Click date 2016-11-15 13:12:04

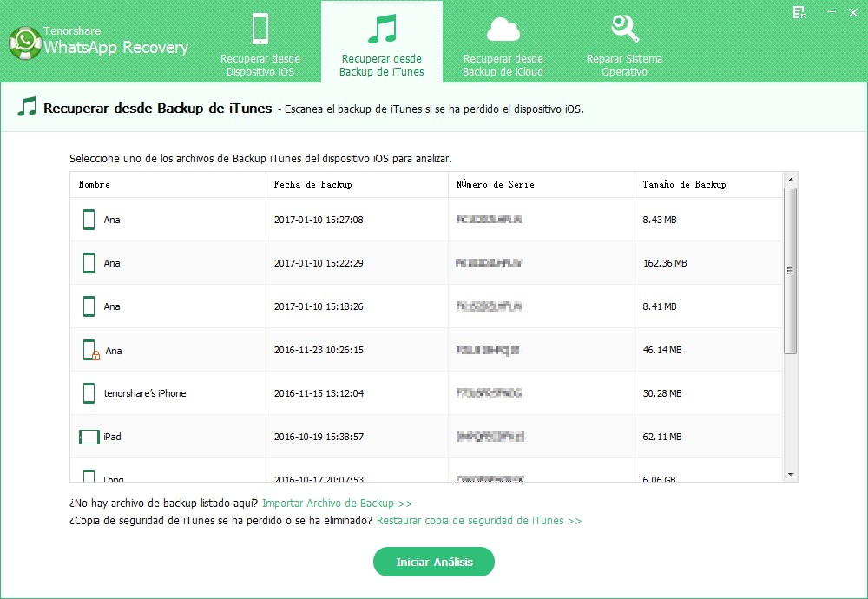click(x=319, y=393)
